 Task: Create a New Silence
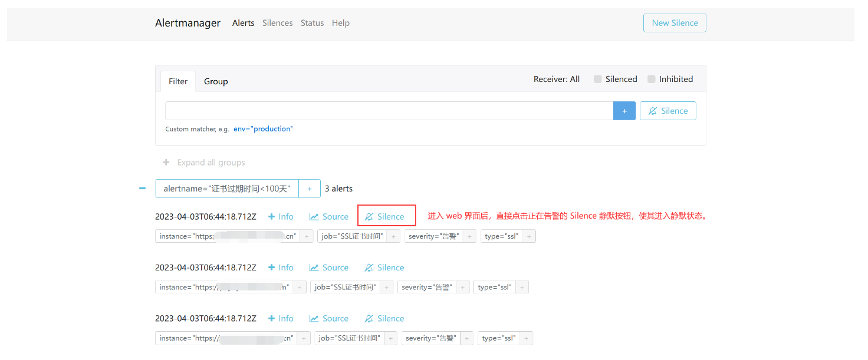point(675,23)
